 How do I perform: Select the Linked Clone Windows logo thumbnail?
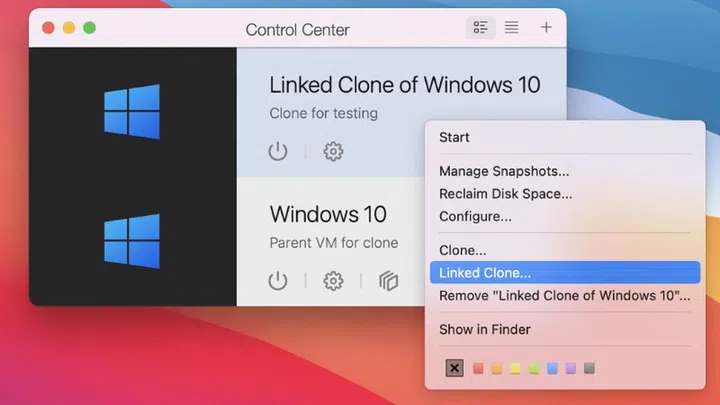(x=132, y=111)
